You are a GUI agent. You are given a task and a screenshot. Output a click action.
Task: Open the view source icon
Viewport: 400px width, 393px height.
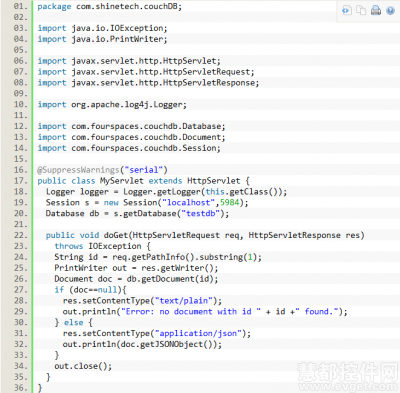(347, 11)
